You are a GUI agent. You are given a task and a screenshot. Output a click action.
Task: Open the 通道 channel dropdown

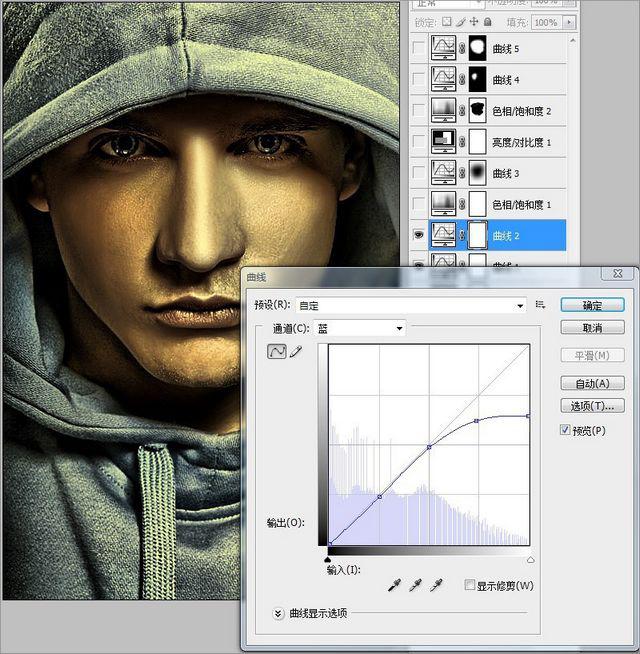[399, 328]
